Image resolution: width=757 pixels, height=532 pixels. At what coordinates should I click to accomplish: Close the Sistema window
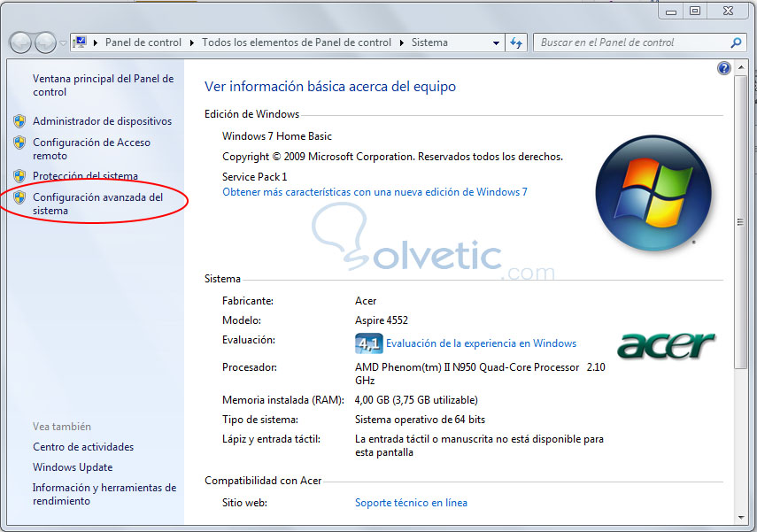pyautogui.click(x=728, y=12)
